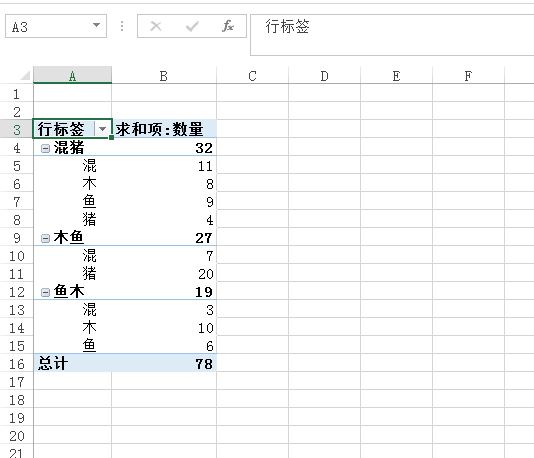This screenshot has height=458, width=534.
Task: Click the Cancel X icon in formula bar
Action: point(156,26)
